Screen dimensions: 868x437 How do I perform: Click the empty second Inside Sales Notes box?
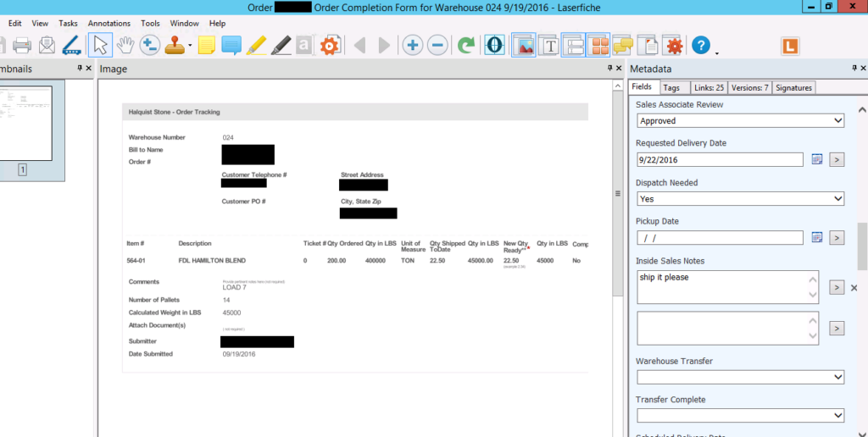click(x=727, y=328)
